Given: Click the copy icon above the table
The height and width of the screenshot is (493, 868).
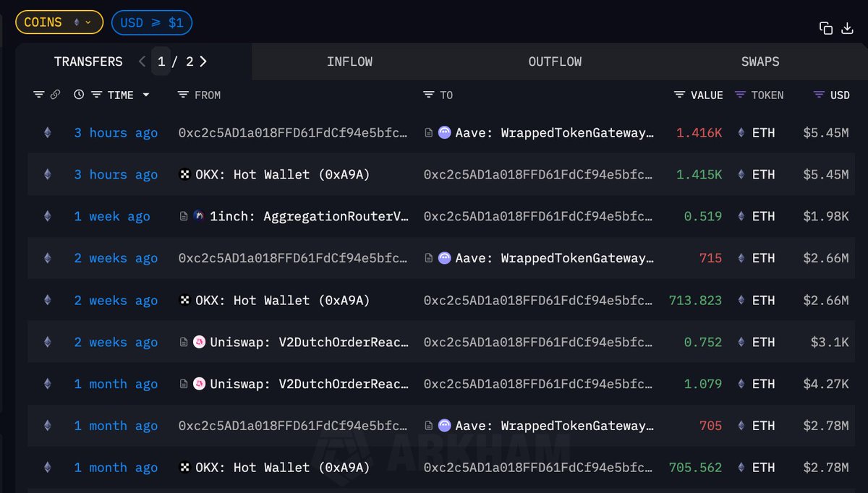Looking at the screenshot, I should click(825, 28).
